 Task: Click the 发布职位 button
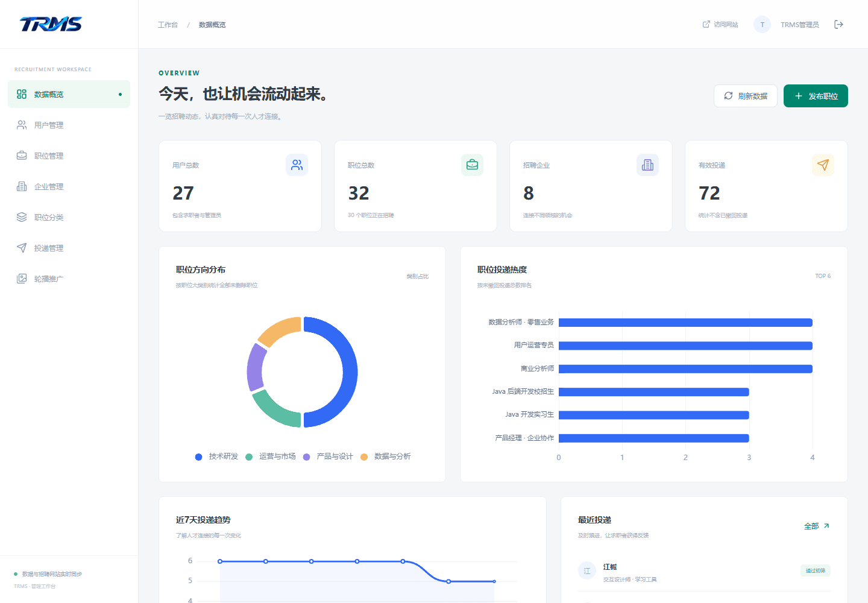(x=816, y=96)
